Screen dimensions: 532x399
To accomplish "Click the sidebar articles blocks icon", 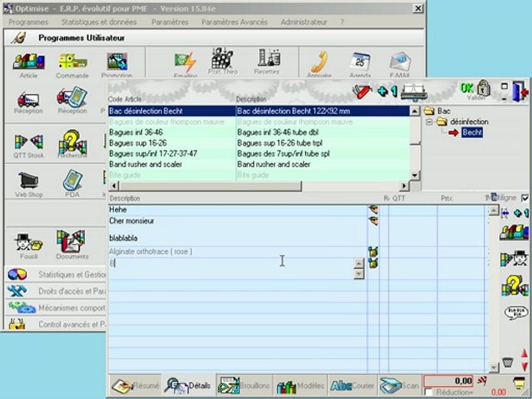I will pos(514,232).
